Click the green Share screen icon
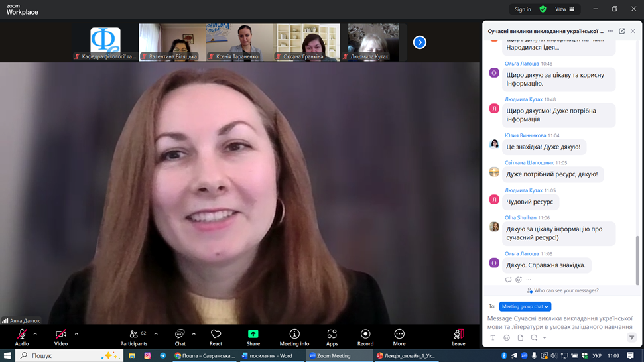This screenshot has width=644, height=362. [x=253, y=334]
